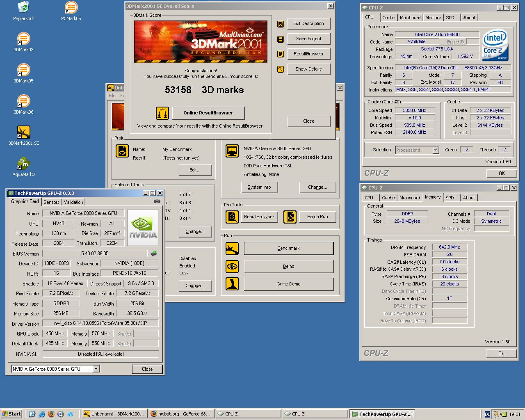Click the Batch Run button

click(x=318, y=217)
